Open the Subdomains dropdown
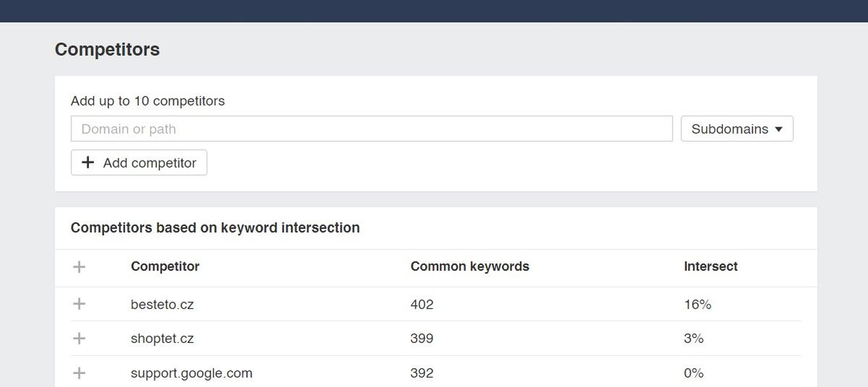 click(737, 129)
